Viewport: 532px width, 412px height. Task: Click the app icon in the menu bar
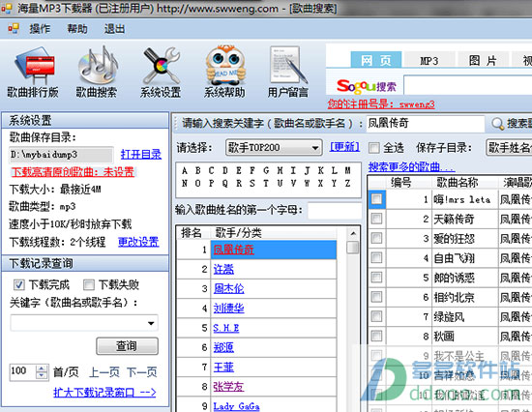coord(14,28)
